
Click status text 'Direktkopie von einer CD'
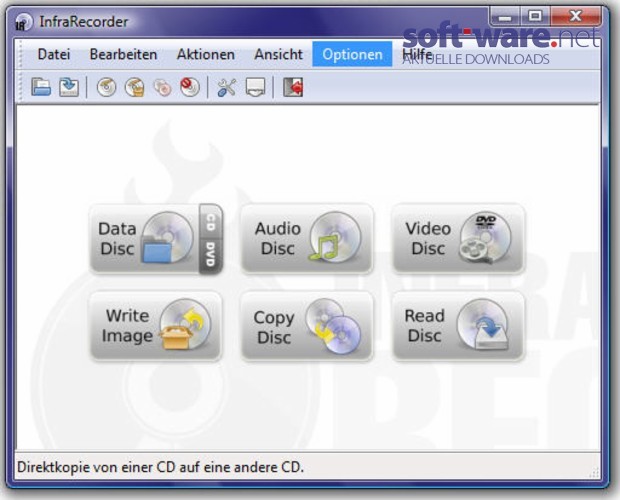(161, 467)
